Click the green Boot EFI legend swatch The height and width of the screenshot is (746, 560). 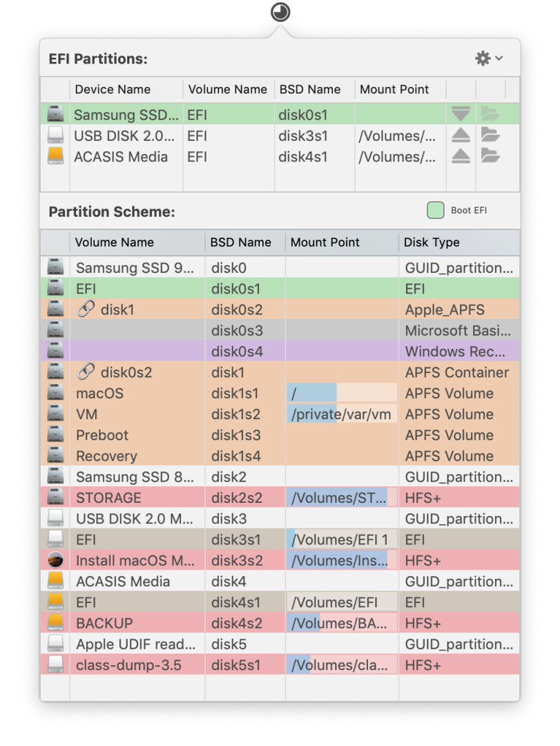(x=435, y=211)
